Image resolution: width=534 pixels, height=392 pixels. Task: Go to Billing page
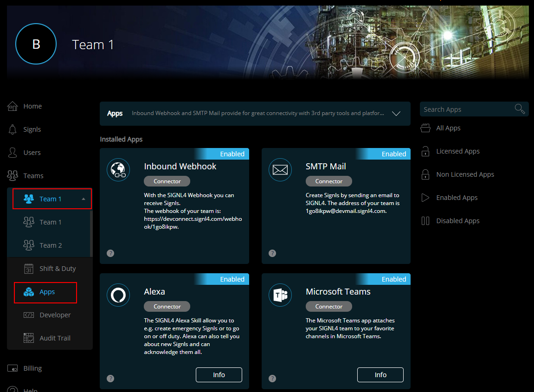(32, 368)
